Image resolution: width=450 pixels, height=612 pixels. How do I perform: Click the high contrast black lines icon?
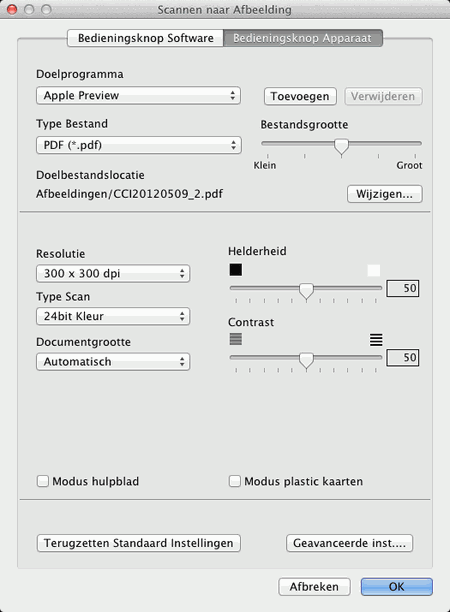[376, 340]
